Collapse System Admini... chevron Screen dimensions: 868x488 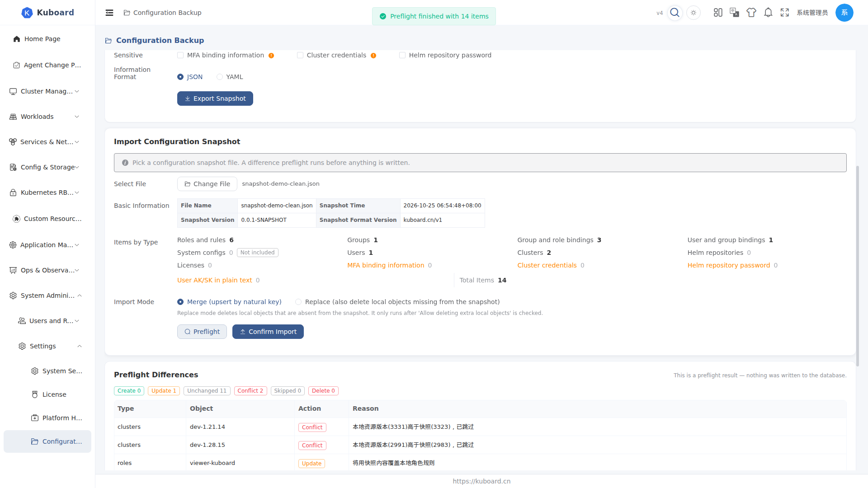[x=80, y=296]
